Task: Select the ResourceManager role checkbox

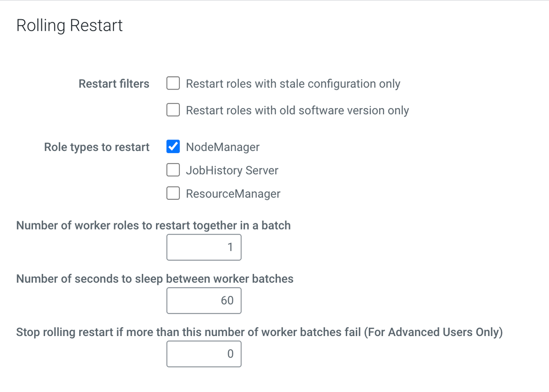Action: pyautogui.click(x=173, y=193)
